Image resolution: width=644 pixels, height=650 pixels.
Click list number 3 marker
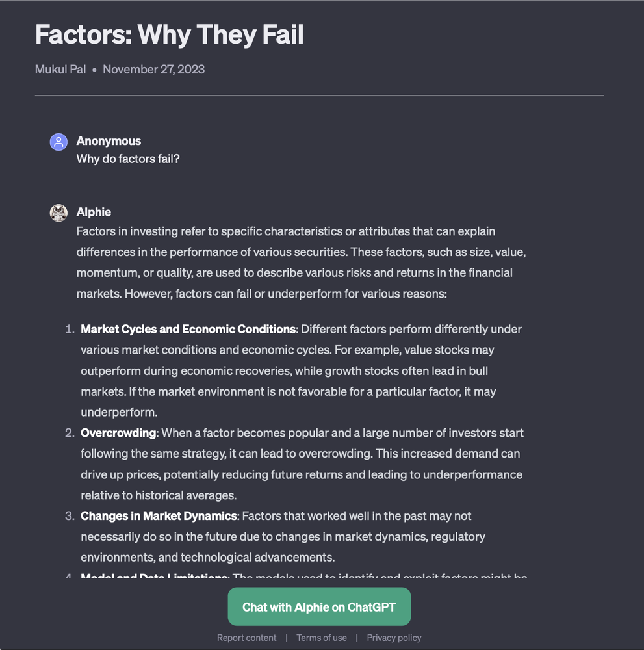pyautogui.click(x=70, y=516)
